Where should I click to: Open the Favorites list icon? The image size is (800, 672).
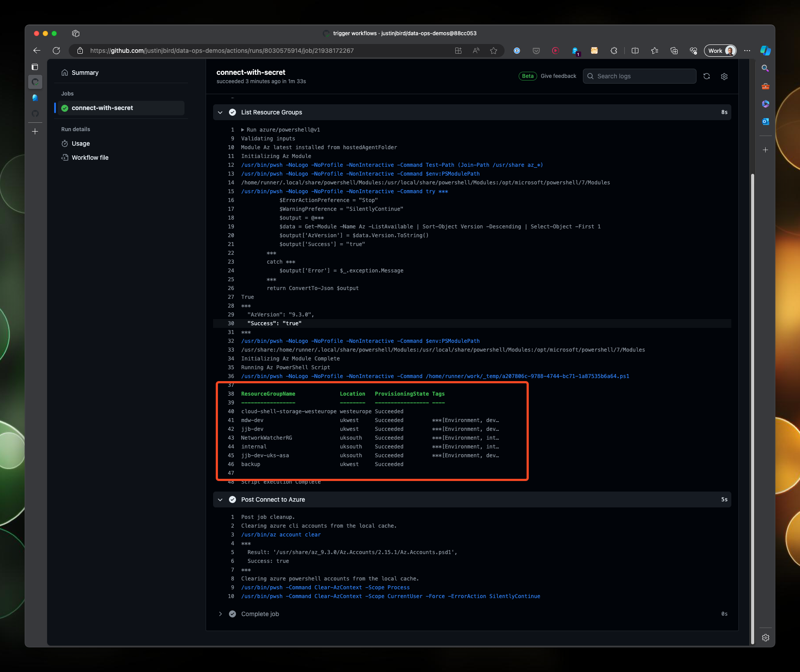pyautogui.click(x=655, y=51)
